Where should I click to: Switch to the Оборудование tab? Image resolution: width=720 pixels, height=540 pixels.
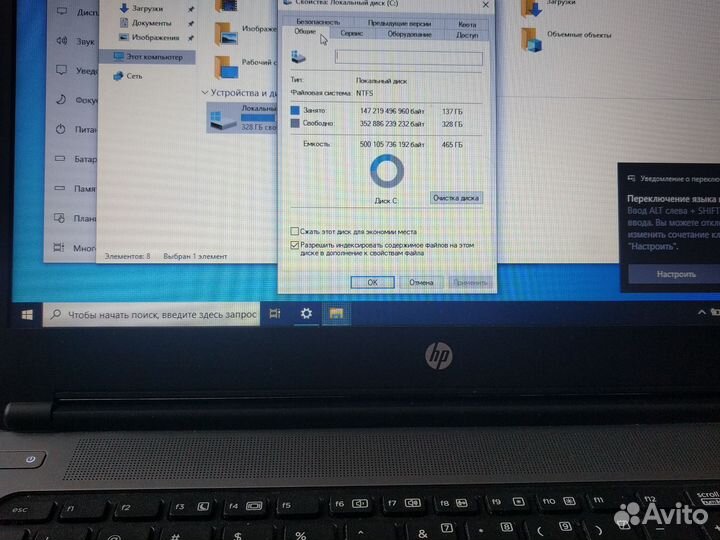[409, 34]
